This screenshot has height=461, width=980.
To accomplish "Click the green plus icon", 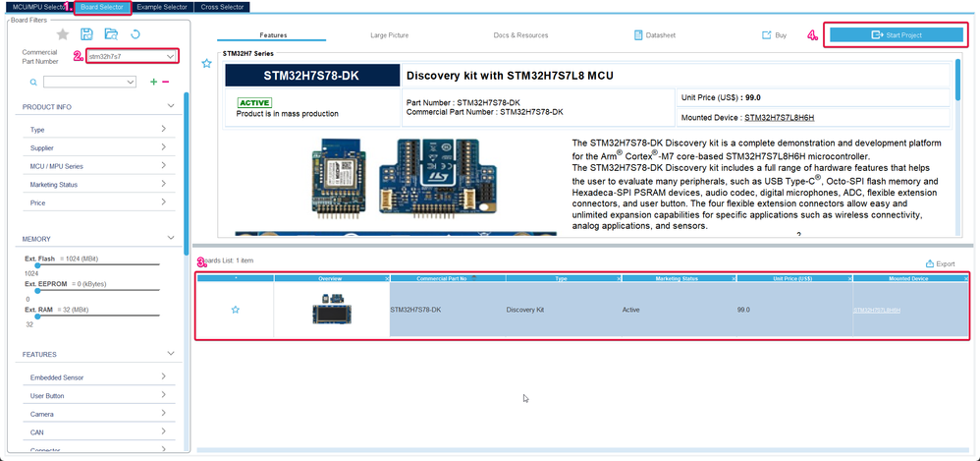I will [x=154, y=82].
